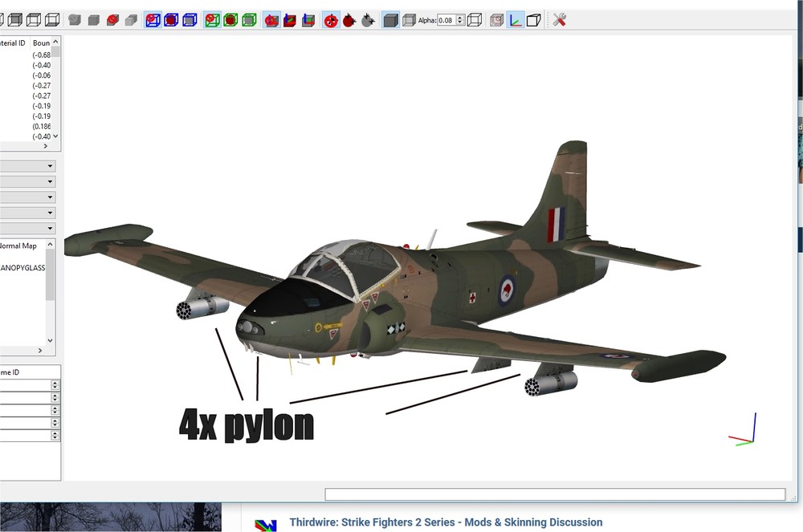The height and width of the screenshot is (532, 803).
Task: Click the Material ID column header
Action: coord(12,43)
